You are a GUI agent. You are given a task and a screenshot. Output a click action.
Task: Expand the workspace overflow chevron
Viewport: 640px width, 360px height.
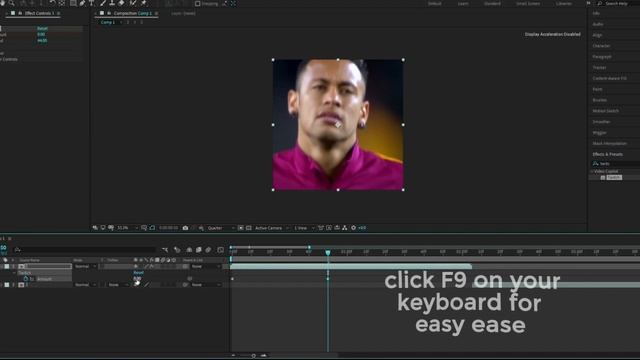click(588, 4)
